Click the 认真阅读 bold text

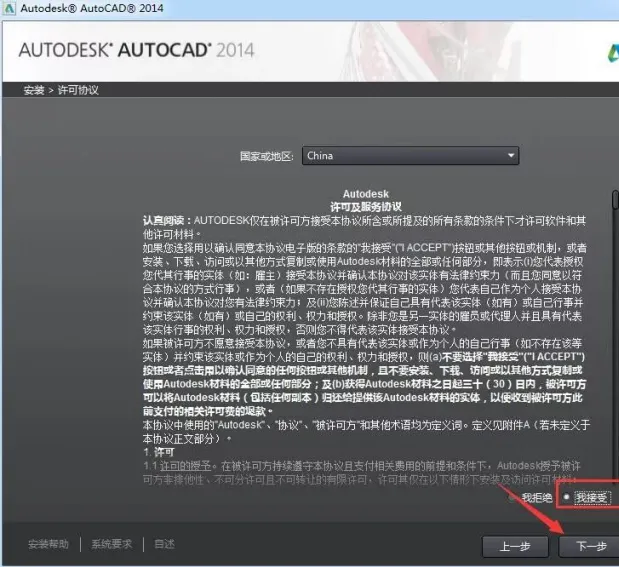(x=167, y=220)
